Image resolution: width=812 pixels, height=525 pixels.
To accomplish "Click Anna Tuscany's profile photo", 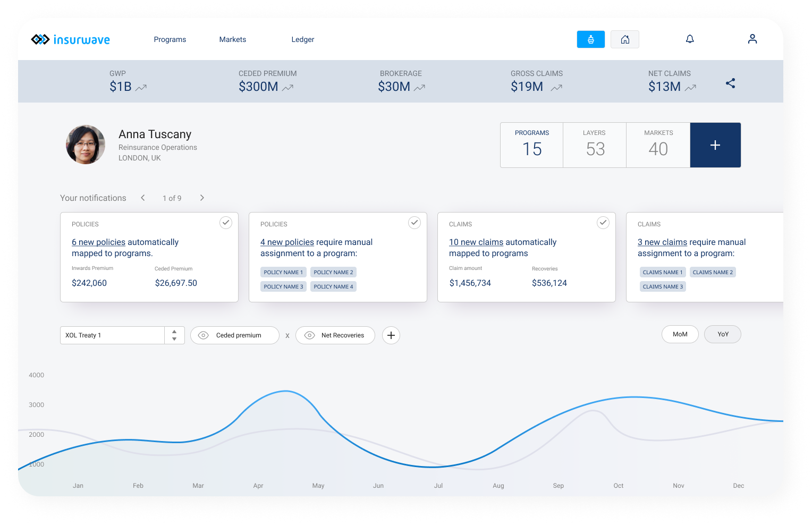I will (86, 145).
